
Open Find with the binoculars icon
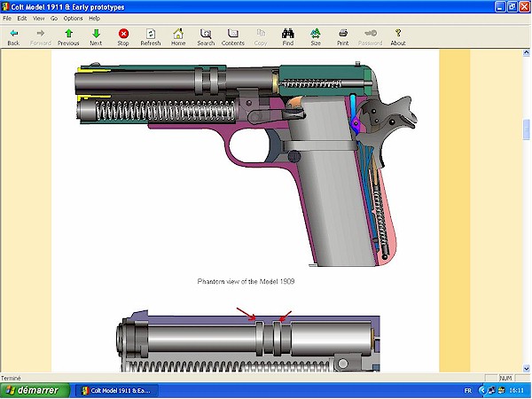click(287, 37)
